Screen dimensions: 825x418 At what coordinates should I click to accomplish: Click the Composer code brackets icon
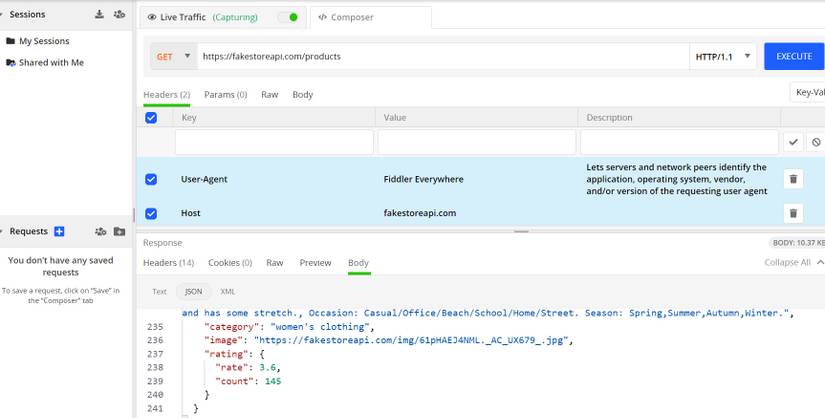[x=323, y=17]
